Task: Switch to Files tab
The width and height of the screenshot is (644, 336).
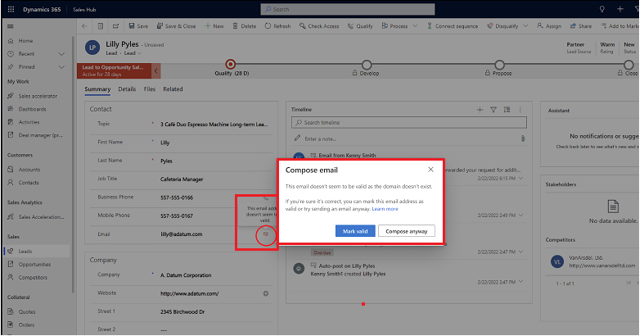Action: pos(150,89)
